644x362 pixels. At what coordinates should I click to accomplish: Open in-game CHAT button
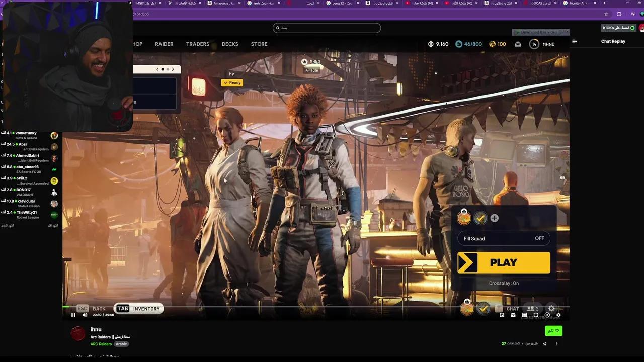(507, 309)
